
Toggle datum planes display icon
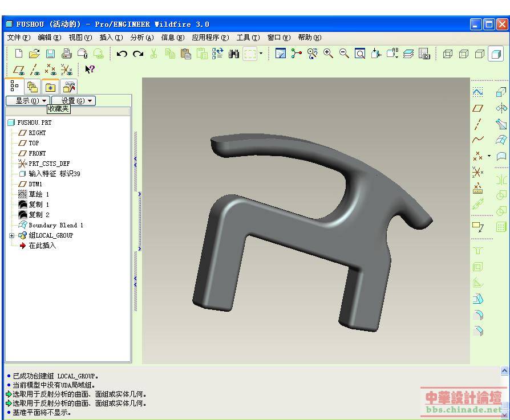point(19,70)
